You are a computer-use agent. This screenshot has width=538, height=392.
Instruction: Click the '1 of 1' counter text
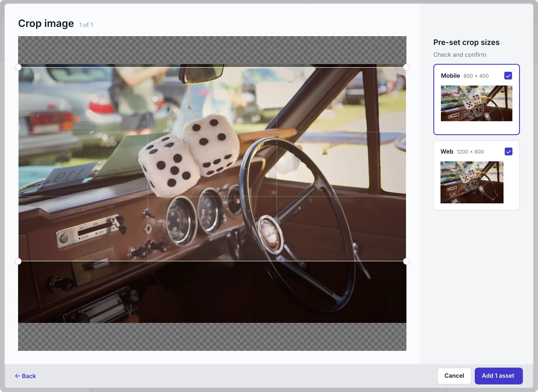pos(86,25)
